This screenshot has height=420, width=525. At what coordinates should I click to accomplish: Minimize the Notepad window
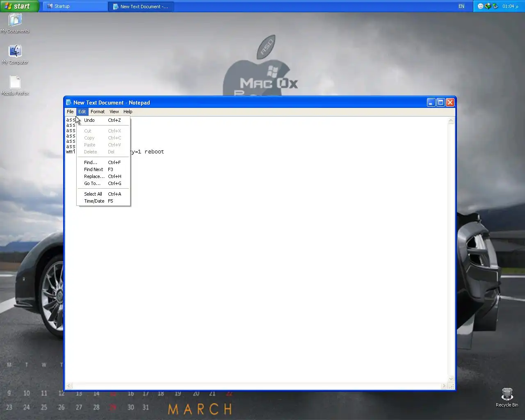pyautogui.click(x=431, y=103)
